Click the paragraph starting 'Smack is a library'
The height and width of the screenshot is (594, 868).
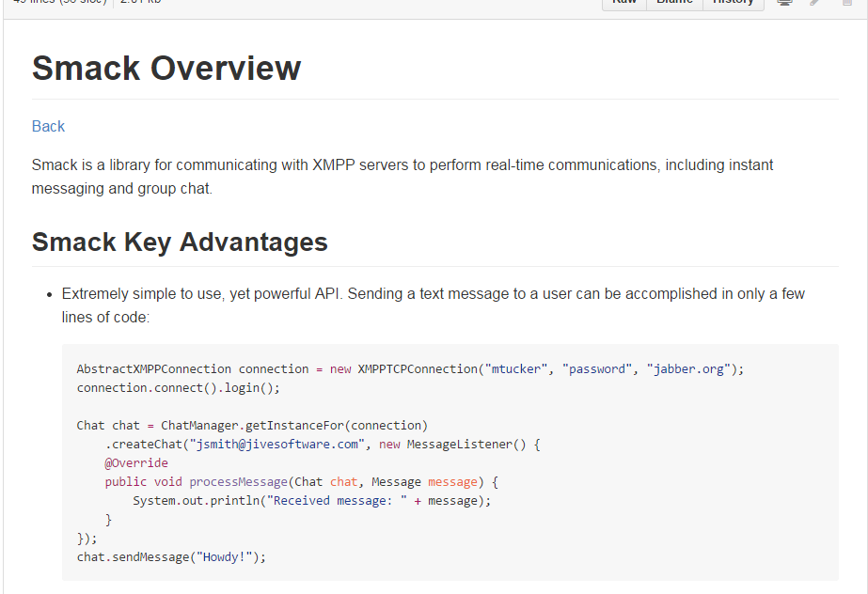point(402,177)
